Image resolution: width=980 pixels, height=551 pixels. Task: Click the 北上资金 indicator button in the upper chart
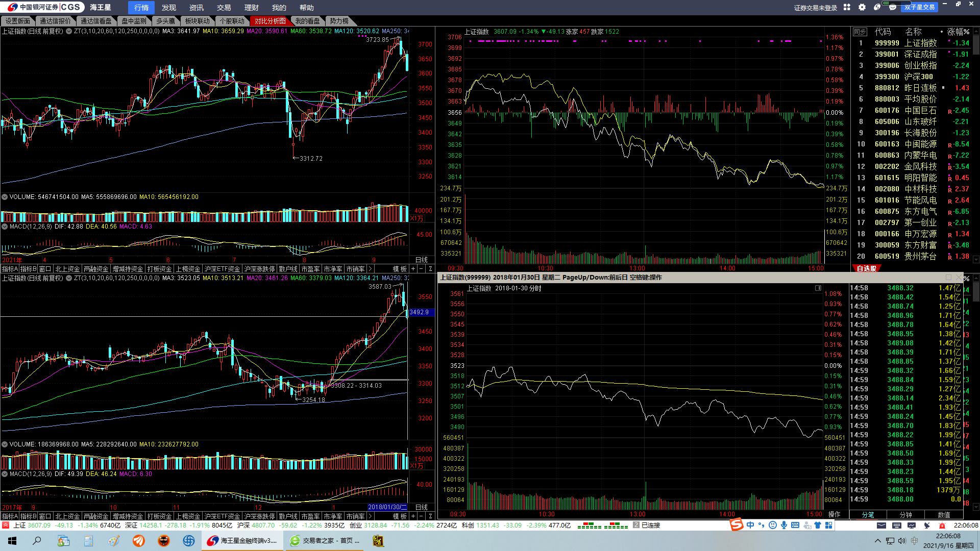[x=67, y=269]
